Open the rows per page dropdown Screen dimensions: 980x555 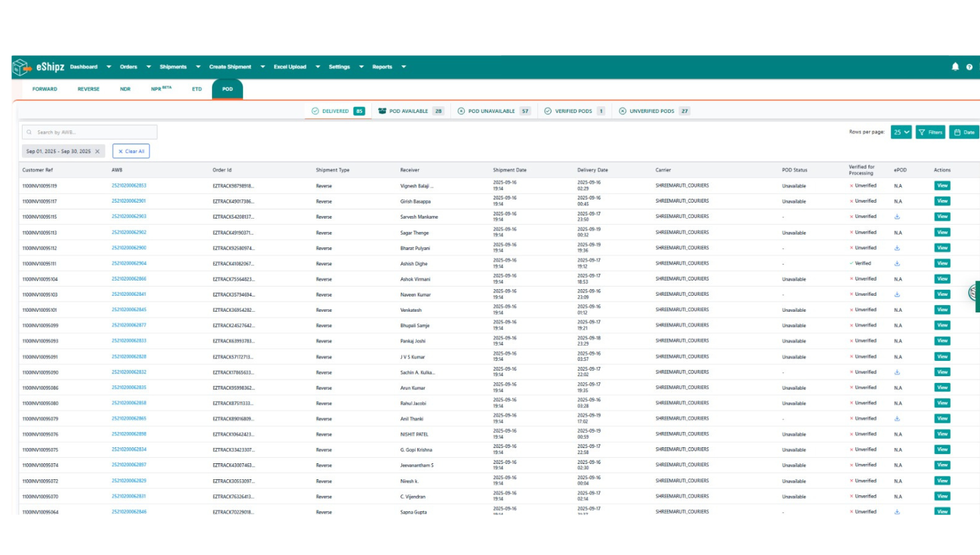901,132
